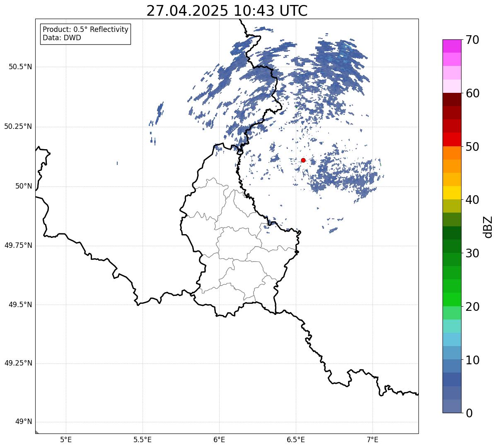Pick the pale pink swatch just above 60

[x=452, y=86]
